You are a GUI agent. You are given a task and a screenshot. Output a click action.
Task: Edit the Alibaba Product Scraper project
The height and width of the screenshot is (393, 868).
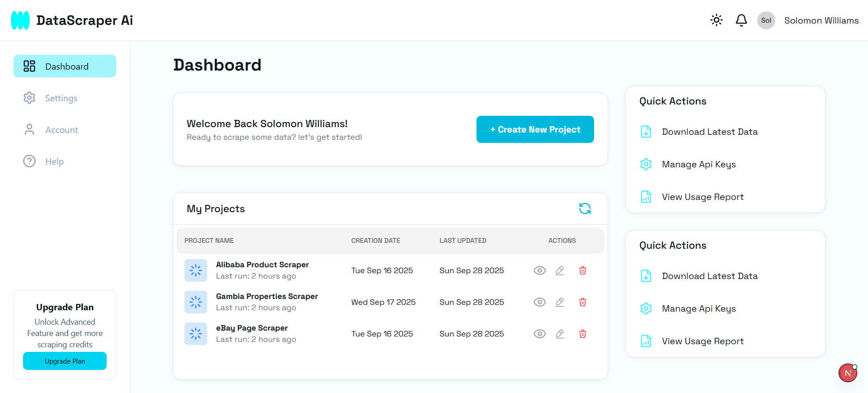pyautogui.click(x=560, y=270)
